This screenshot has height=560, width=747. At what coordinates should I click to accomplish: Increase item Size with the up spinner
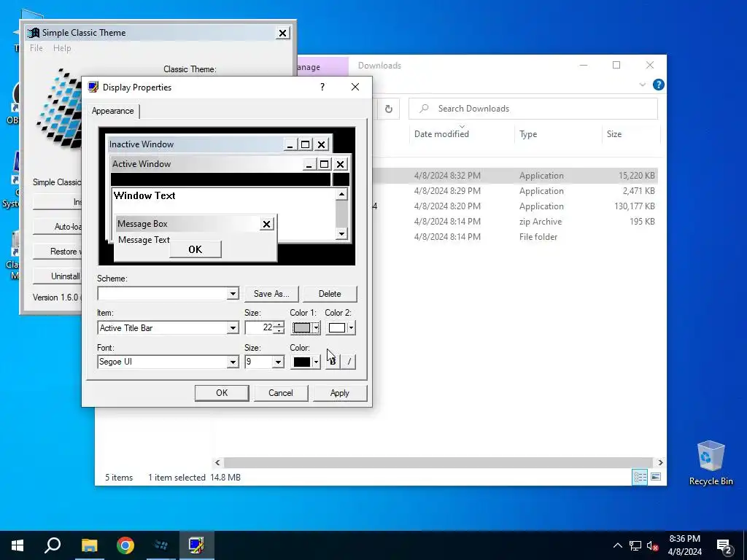279,324
